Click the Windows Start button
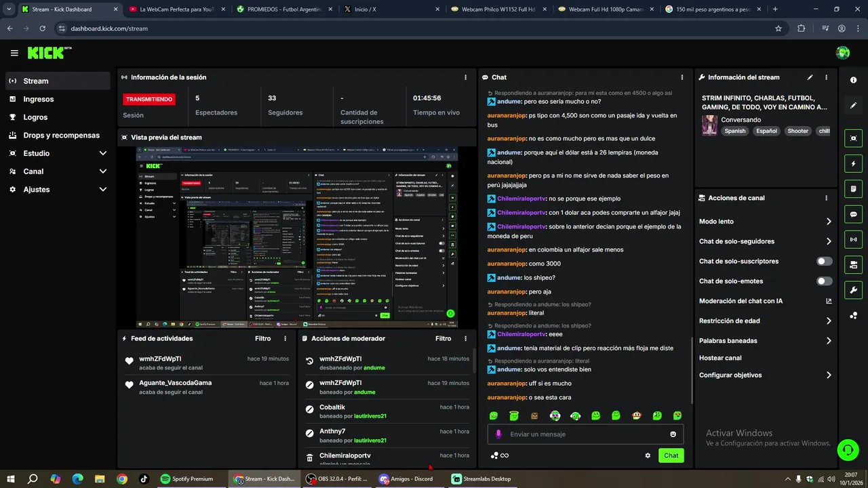This screenshot has width=868, height=488. click(x=11, y=479)
